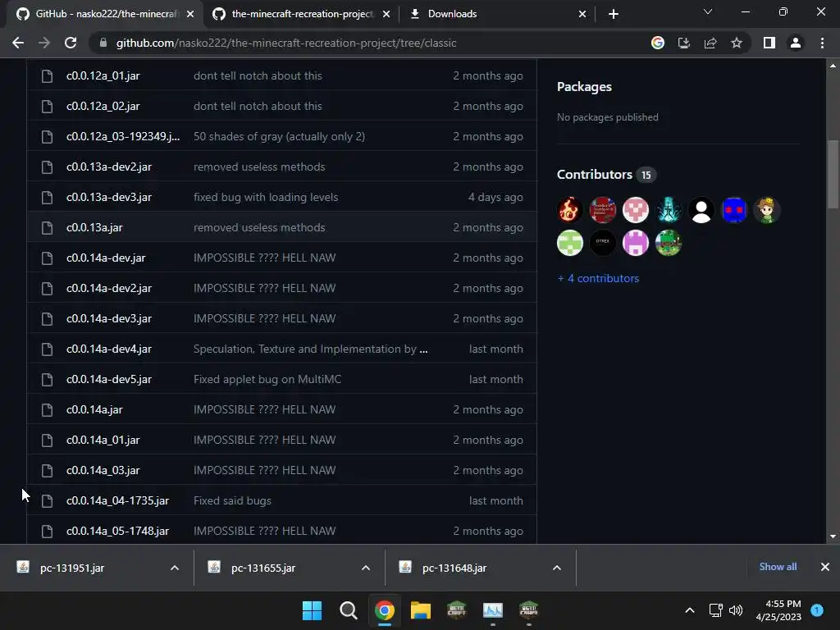Open commit 'Fixed applet bug on MultiMC'
The image size is (840, 630).
[267, 379]
